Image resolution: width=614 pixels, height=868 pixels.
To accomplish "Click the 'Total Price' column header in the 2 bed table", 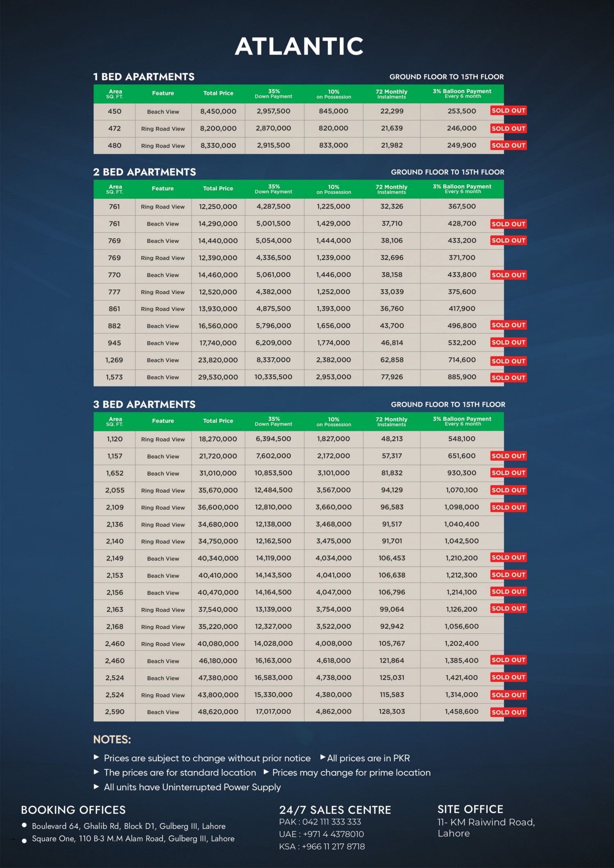I will click(218, 189).
